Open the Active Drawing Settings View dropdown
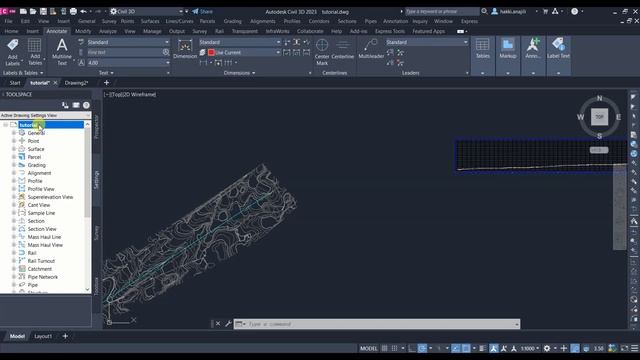This screenshot has height=360, width=640. tap(45, 116)
